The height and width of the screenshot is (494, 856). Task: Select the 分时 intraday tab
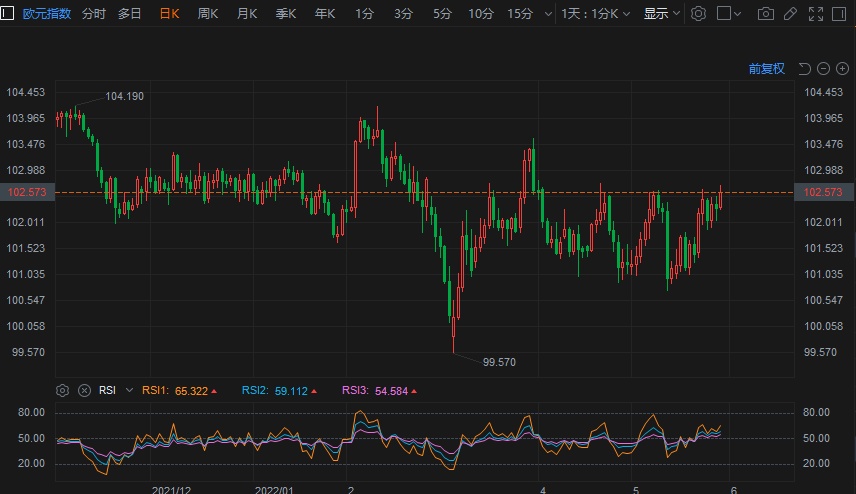(94, 14)
